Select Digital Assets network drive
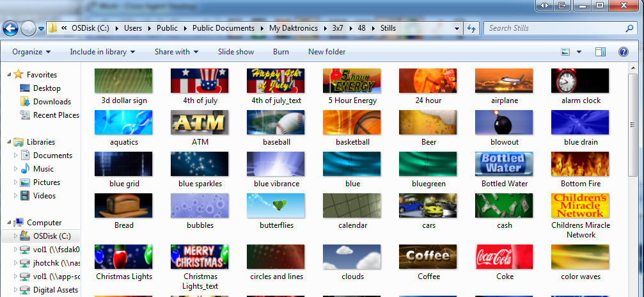 56,290
